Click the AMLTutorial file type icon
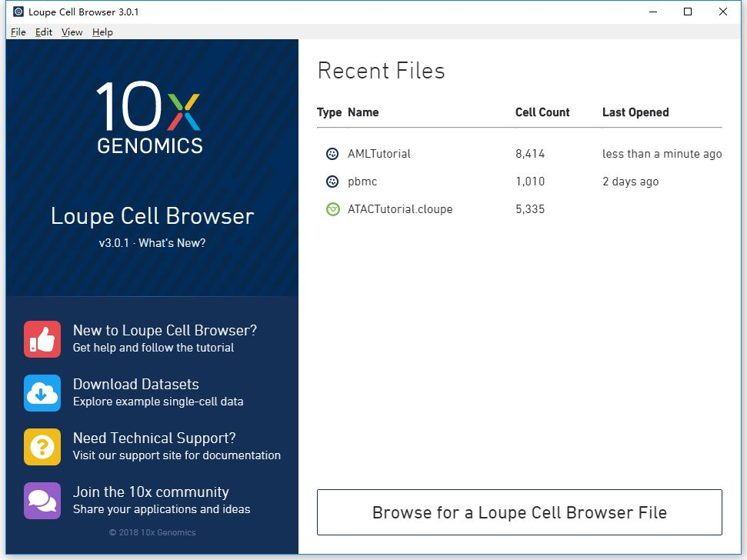The image size is (747, 560). pos(332,154)
